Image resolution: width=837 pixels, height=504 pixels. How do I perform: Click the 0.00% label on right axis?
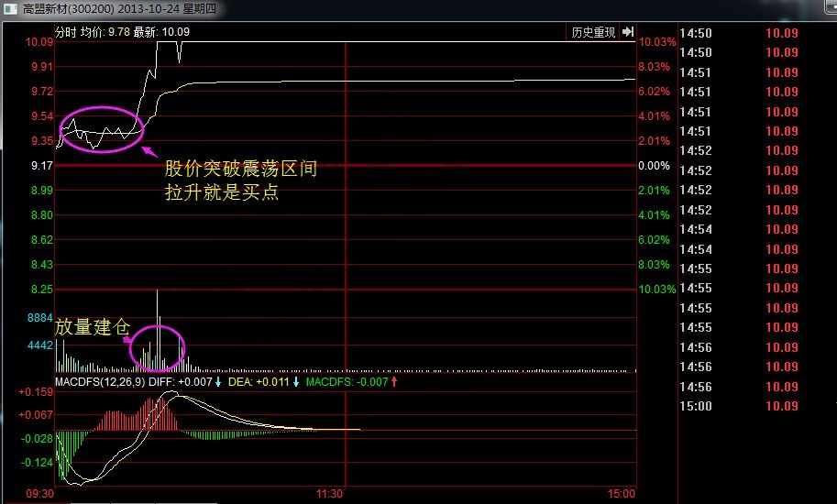[654, 166]
